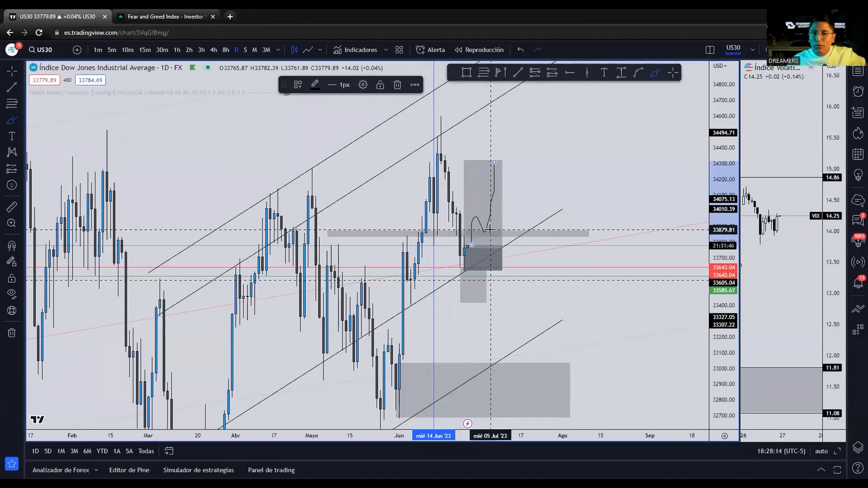The width and height of the screenshot is (868, 488).
Task: Select the text tool in favorites toolbar
Action: [x=604, y=73]
